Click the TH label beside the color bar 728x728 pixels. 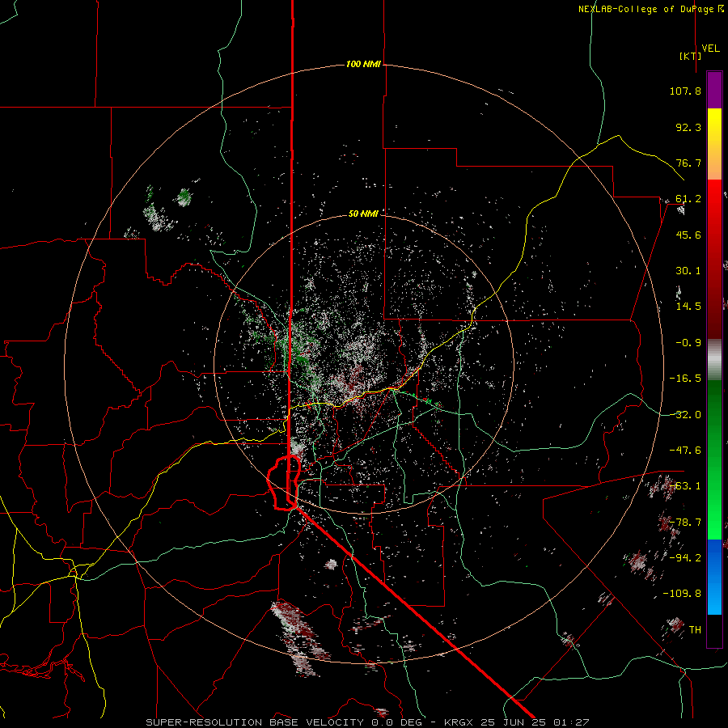(x=695, y=630)
